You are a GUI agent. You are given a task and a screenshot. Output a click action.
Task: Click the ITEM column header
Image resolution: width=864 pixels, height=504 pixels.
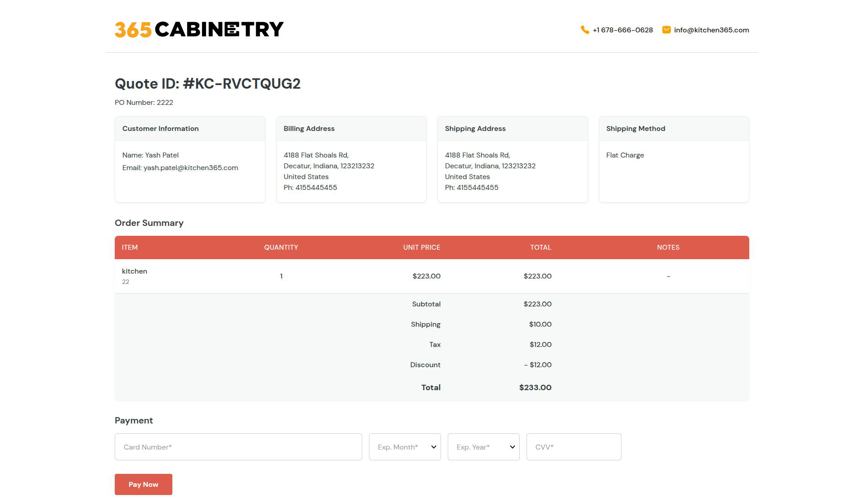[x=130, y=247]
